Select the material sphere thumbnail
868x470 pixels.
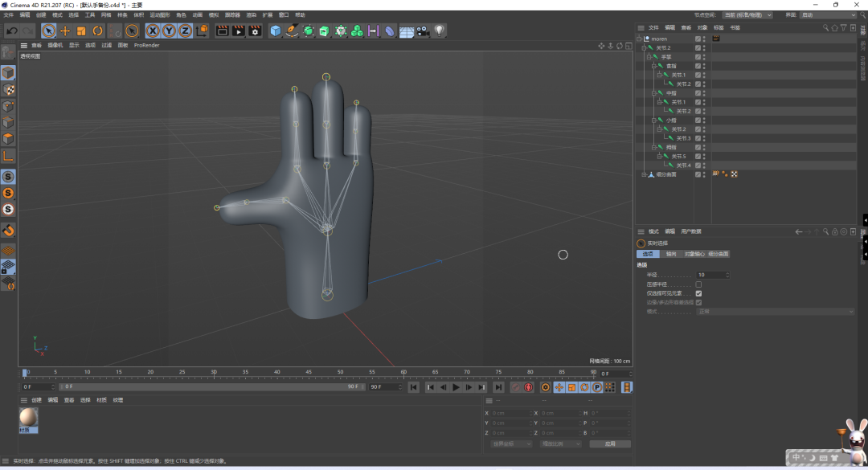coord(28,417)
